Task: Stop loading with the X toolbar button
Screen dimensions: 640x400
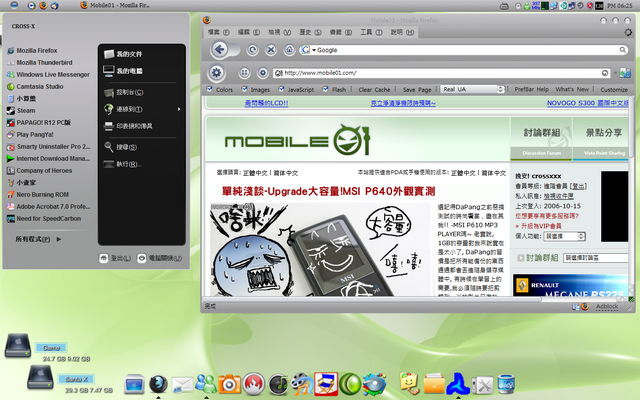Action: (271, 50)
